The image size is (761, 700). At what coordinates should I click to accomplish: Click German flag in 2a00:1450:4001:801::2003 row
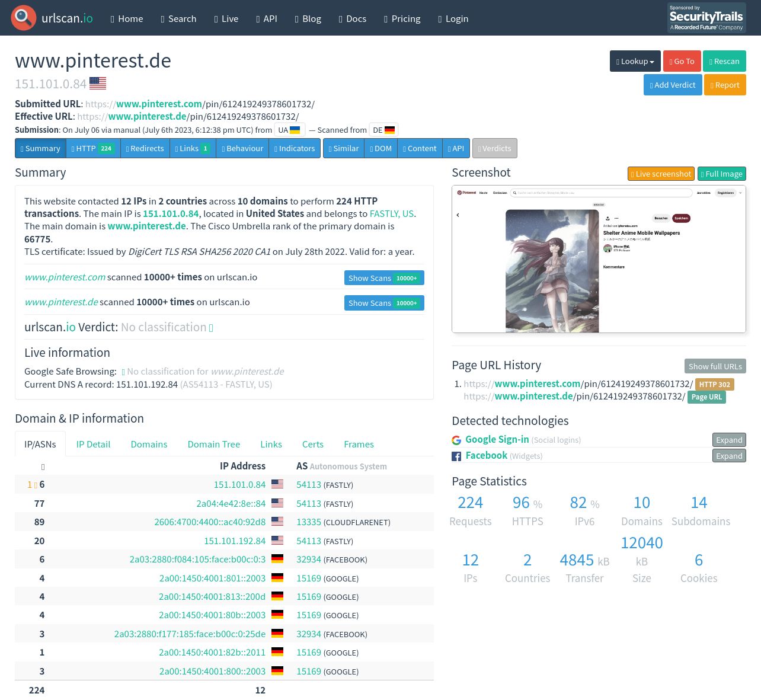point(277,578)
